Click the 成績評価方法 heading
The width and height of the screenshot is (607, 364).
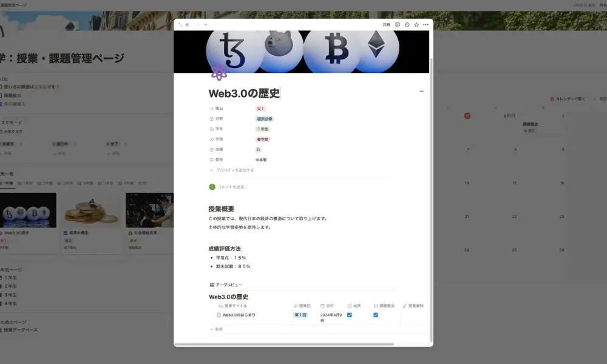[x=225, y=249]
